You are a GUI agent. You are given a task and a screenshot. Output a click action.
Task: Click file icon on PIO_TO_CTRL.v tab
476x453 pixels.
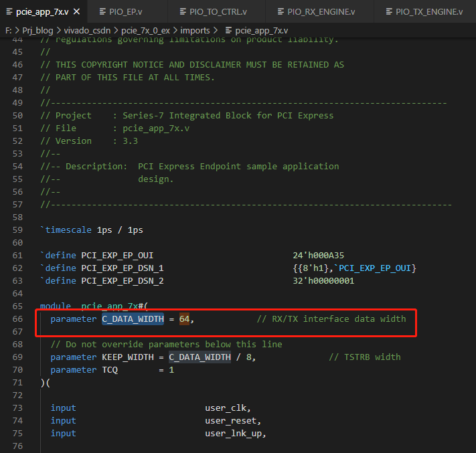[183, 12]
